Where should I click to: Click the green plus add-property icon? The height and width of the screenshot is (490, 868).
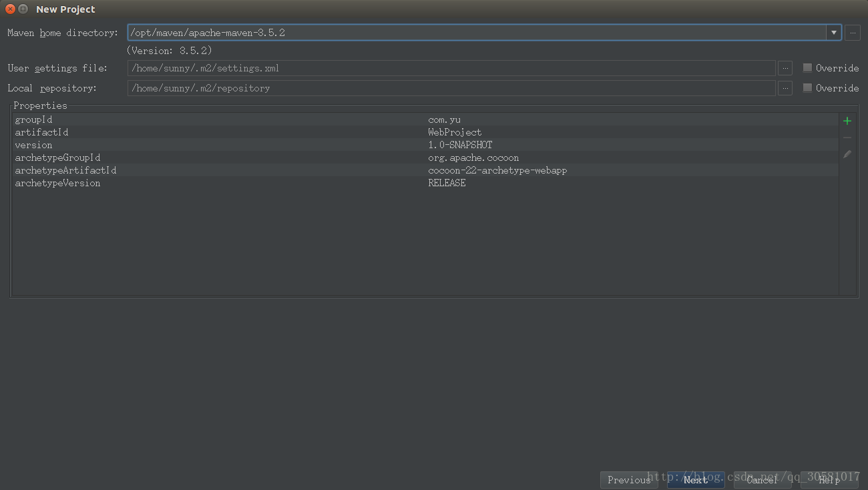847,121
